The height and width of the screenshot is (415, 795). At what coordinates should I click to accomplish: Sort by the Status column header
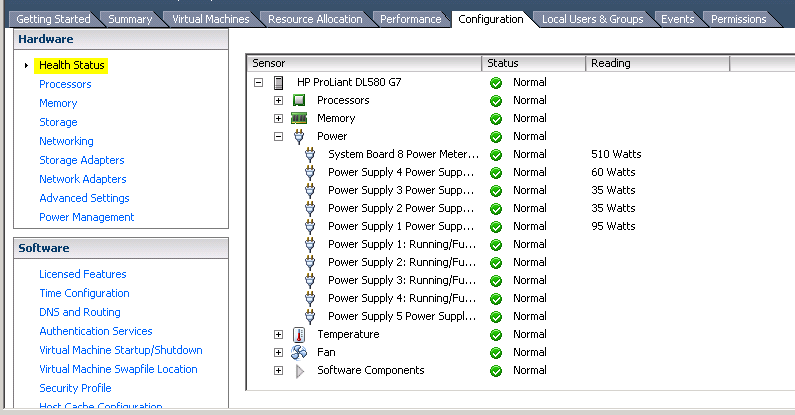pyautogui.click(x=533, y=63)
